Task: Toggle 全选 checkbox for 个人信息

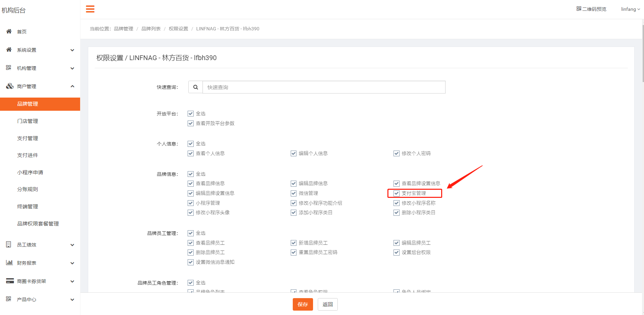Action: (191, 143)
